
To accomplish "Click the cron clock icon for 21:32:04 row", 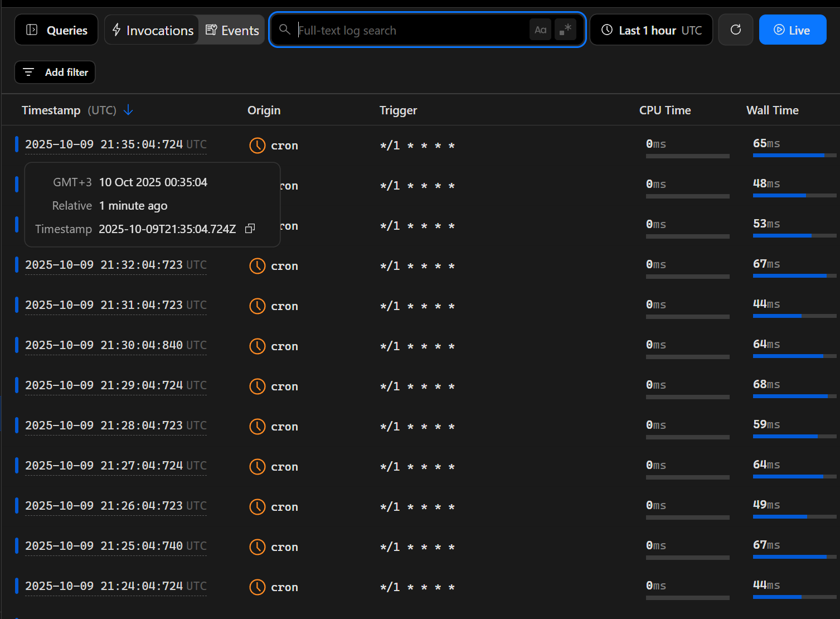I will point(257,266).
